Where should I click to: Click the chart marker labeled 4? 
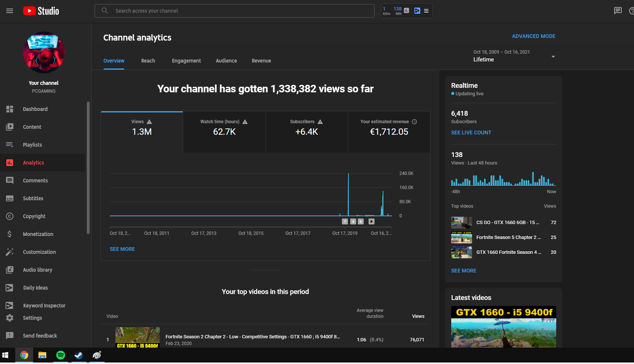[x=353, y=221]
